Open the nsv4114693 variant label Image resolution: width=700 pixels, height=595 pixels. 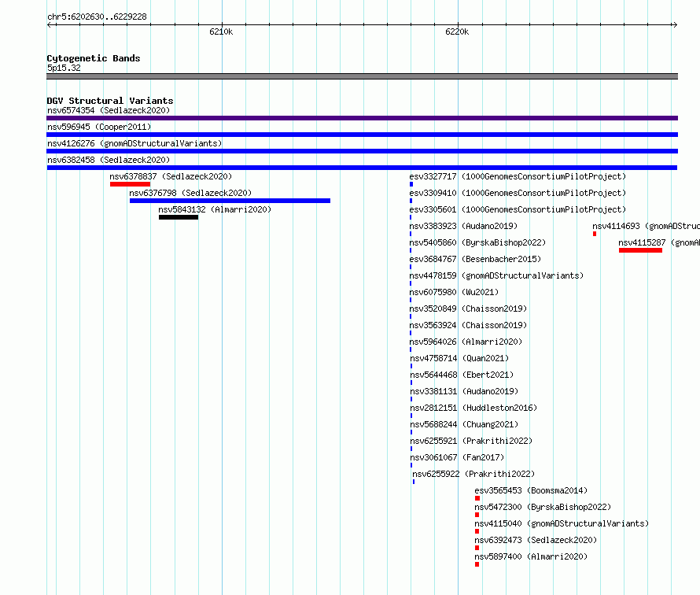tap(646, 226)
